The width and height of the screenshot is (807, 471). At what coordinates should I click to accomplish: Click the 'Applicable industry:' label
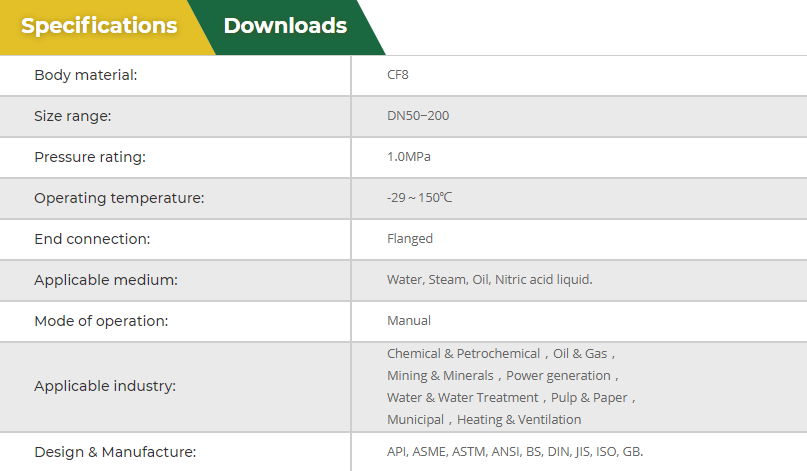point(105,386)
